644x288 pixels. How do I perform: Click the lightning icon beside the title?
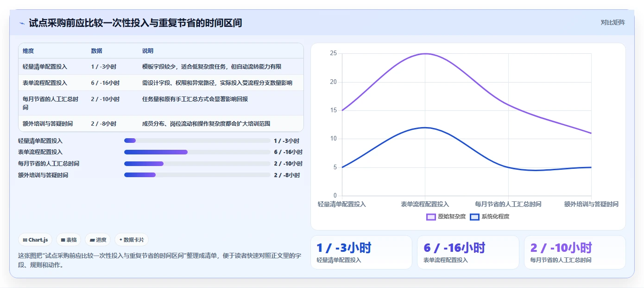click(22, 23)
